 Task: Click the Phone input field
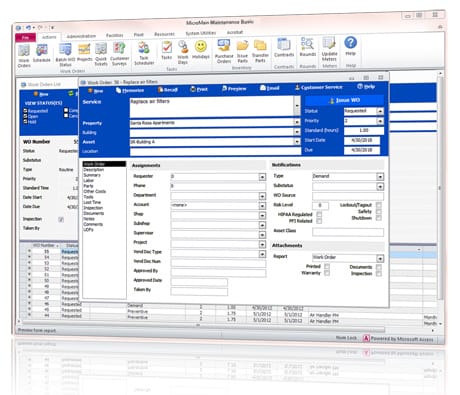click(218, 186)
